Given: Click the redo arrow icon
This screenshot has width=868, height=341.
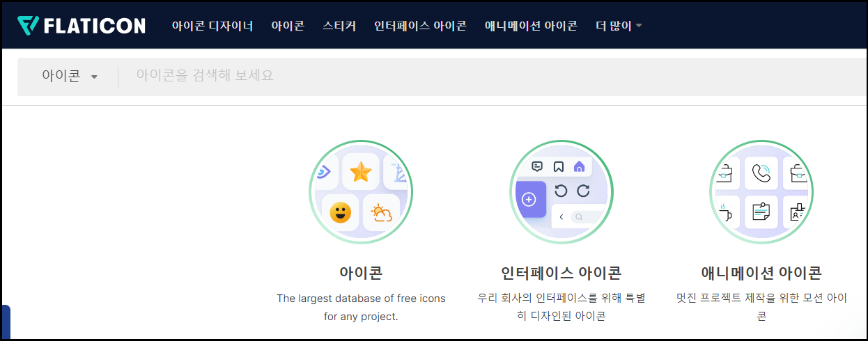Looking at the screenshot, I should 583,191.
